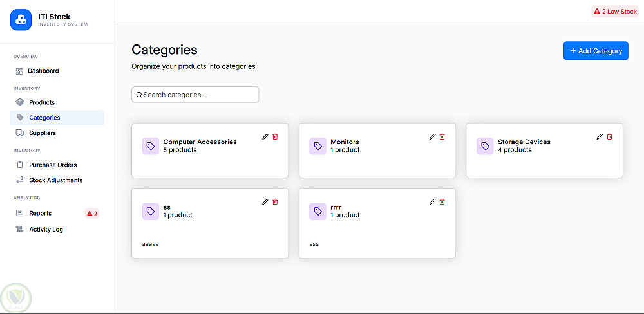Viewport: 644px width, 314px height.
Task: Open the Dashboard page
Action: click(x=43, y=71)
